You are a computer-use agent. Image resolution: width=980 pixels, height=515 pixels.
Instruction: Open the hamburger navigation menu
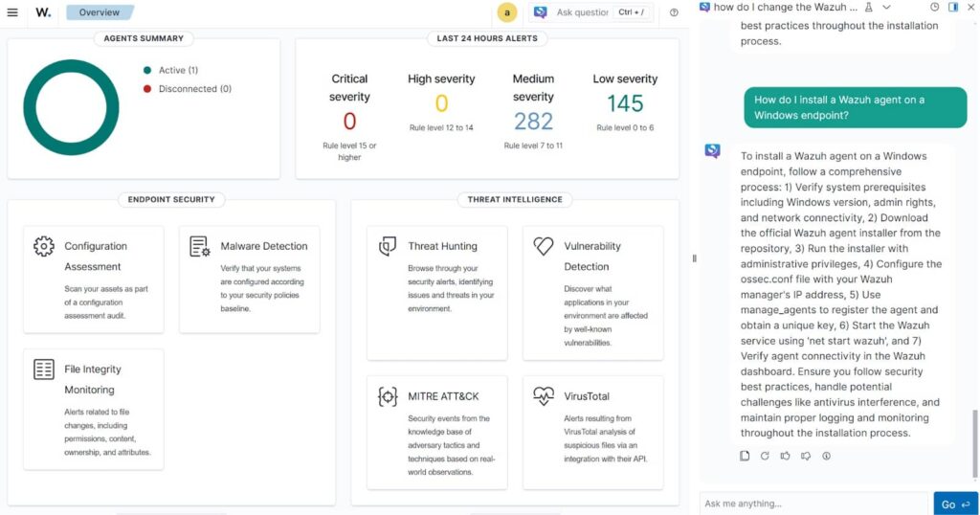click(x=12, y=12)
